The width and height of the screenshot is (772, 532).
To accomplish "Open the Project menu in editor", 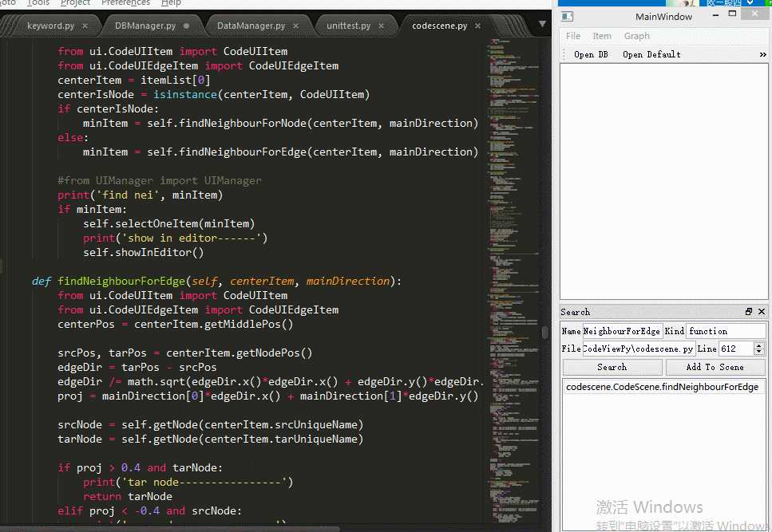I will [75, 3].
